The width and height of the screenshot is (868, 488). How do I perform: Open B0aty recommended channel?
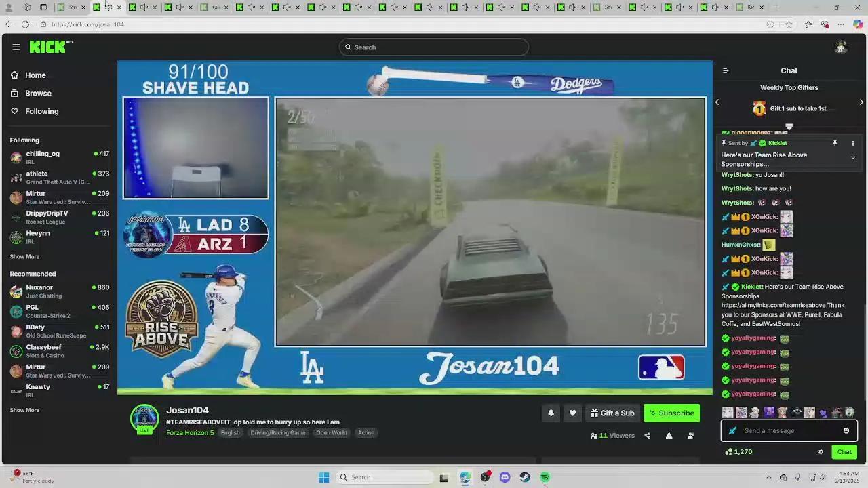[60, 331]
